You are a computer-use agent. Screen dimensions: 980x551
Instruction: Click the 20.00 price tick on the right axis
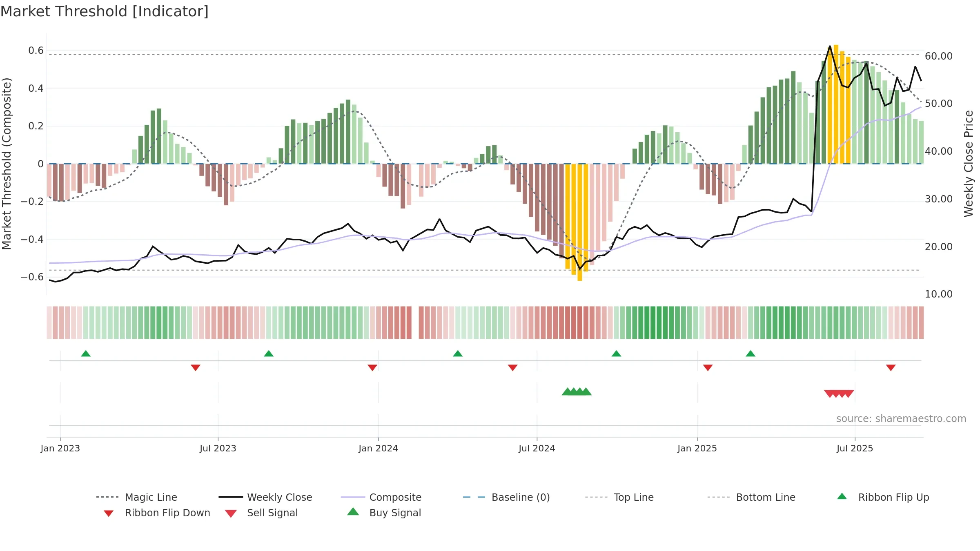[x=939, y=247]
